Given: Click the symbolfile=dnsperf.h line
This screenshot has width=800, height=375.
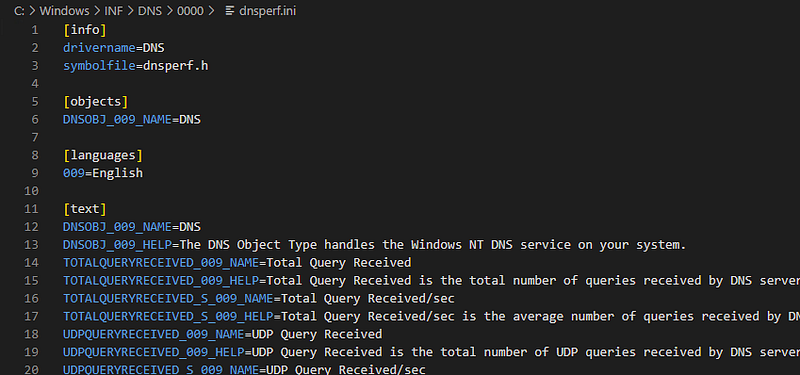Looking at the screenshot, I should pos(136,66).
